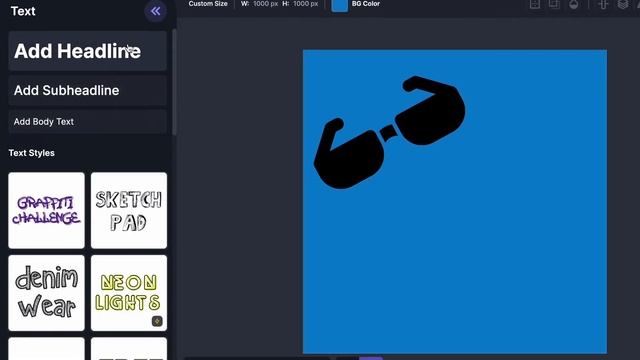Edit the canvas width field
This screenshot has height=360, width=640.
(266, 4)
